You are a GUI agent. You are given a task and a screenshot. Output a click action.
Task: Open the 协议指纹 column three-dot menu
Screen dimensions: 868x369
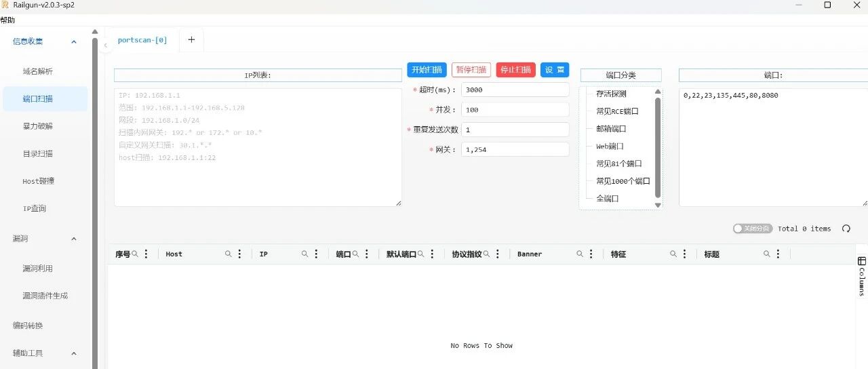click(x=497, y=254)
